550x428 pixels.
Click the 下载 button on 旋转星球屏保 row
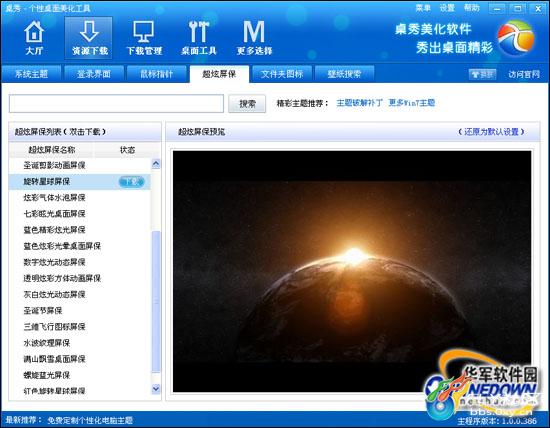(131, 182)
